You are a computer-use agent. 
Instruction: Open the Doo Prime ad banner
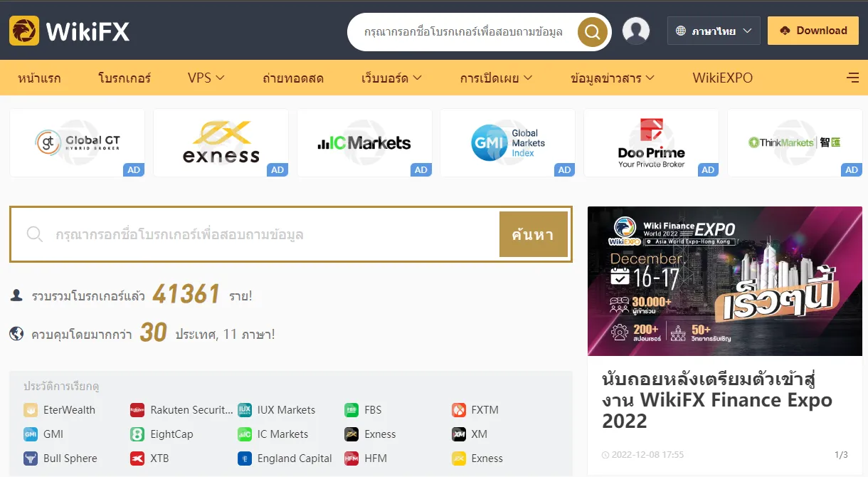tap(651, 142)
